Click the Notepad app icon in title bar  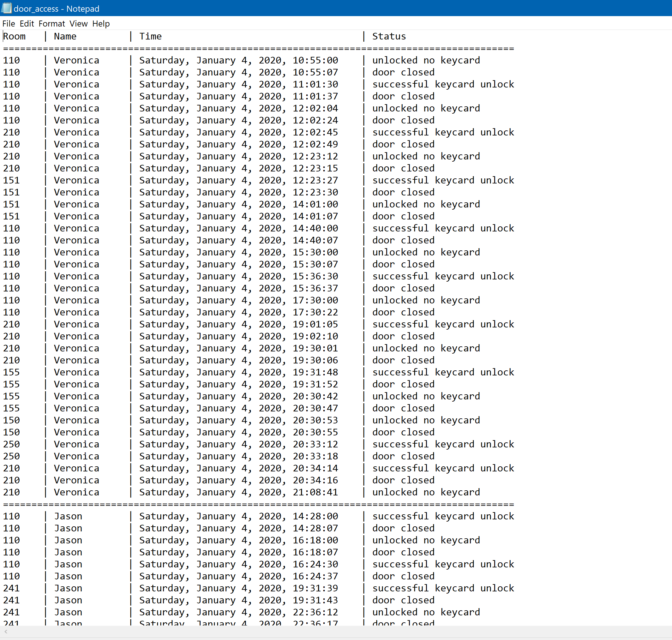[6, 8]
